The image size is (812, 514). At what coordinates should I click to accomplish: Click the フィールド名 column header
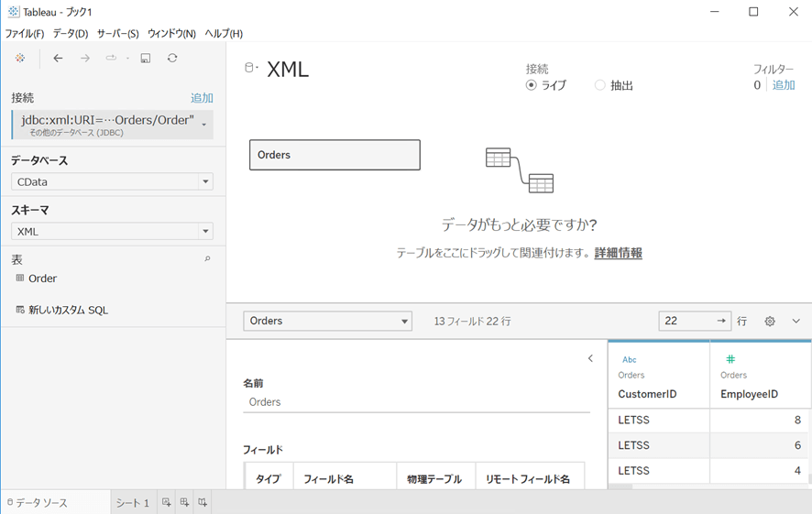(345, 479)
